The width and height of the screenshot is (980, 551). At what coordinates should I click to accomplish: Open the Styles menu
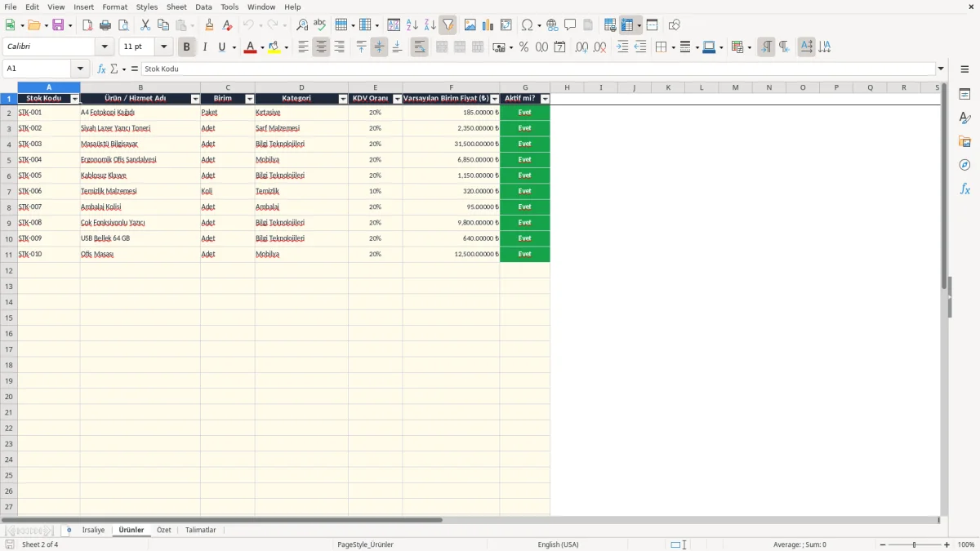[147, 7]
